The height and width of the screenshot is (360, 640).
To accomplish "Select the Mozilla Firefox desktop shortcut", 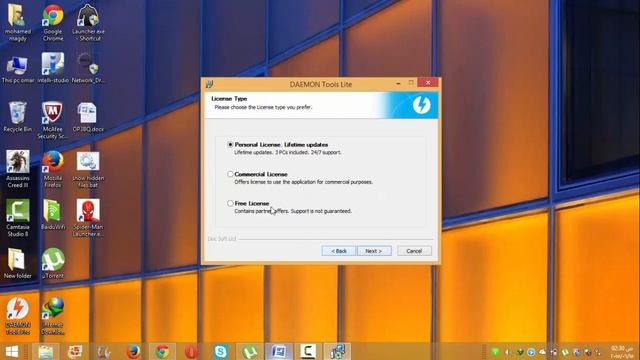I will [53, 169].
